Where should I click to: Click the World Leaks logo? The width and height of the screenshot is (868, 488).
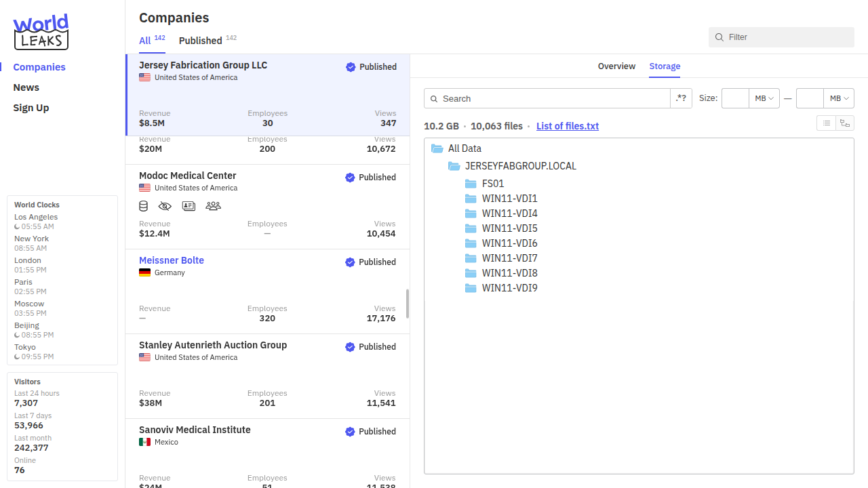pos(41,32)
